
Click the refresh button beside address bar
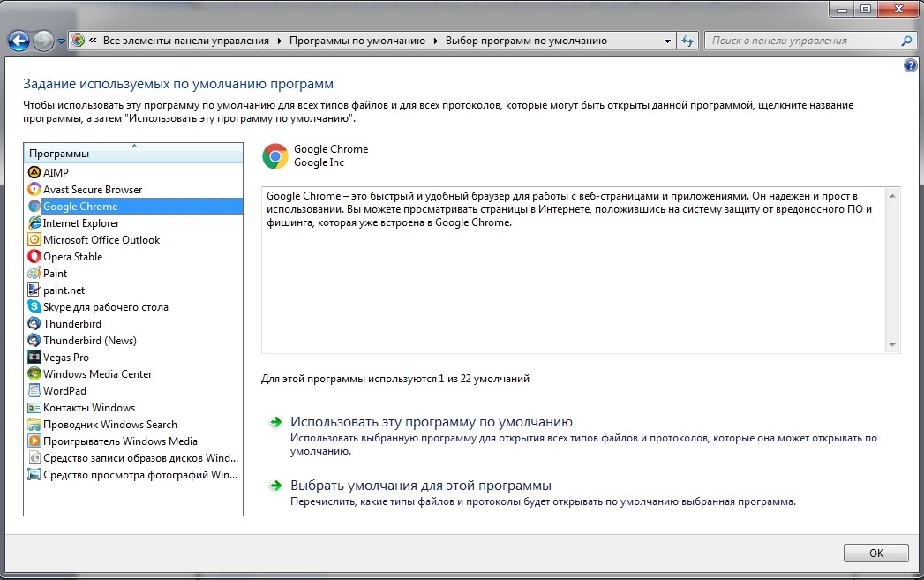pos(687,41)
